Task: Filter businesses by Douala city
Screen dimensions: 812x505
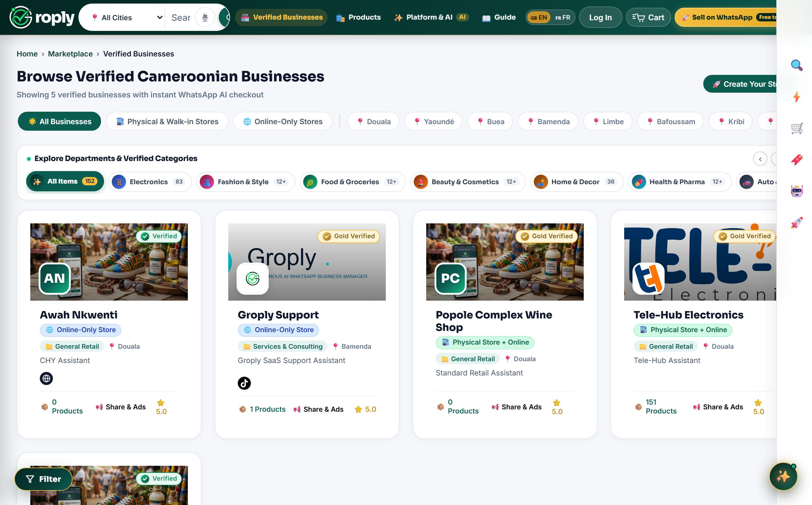Action: click(373, 121)
